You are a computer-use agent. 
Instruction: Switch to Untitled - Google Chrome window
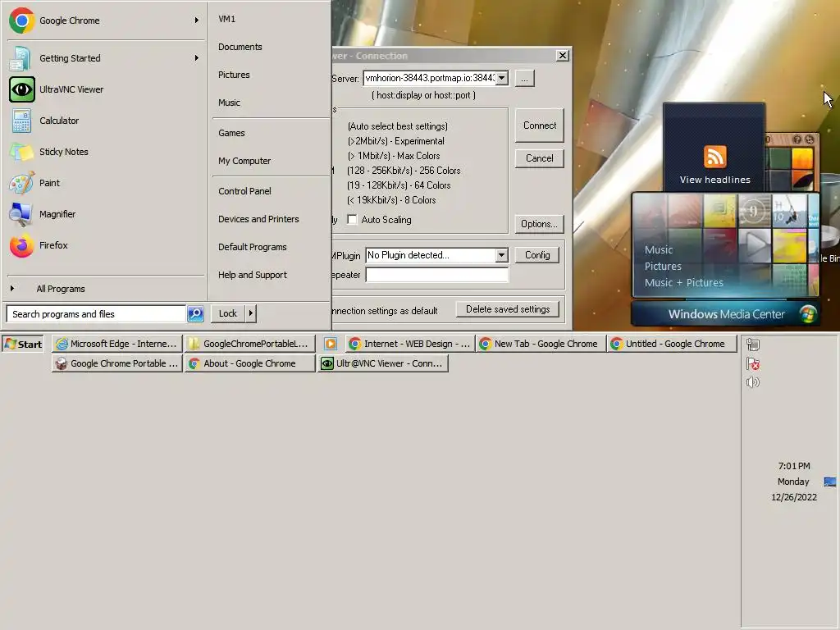672,344
